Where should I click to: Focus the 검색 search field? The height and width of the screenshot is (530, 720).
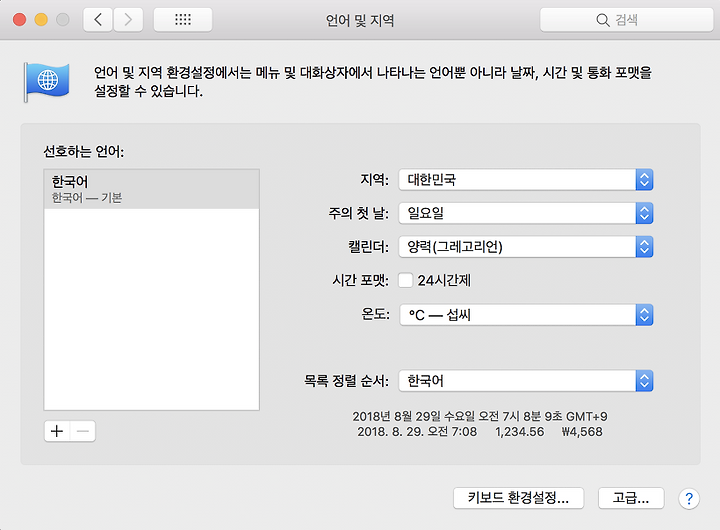[626, 20]
